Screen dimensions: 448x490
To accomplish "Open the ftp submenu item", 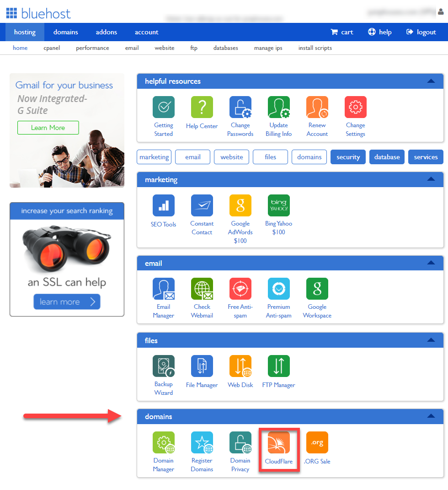I will [194, 48].
